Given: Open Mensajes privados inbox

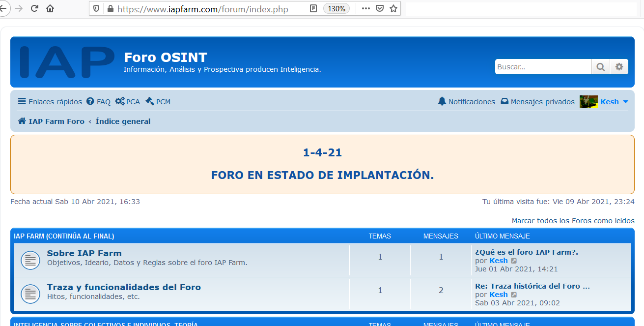Looking at the screenshot, I should [x=537, y=102].
